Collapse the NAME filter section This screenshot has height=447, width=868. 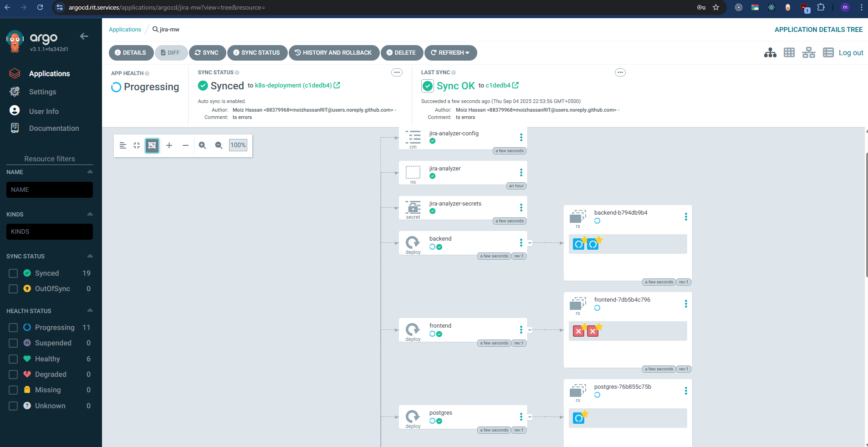click(90, 172)
